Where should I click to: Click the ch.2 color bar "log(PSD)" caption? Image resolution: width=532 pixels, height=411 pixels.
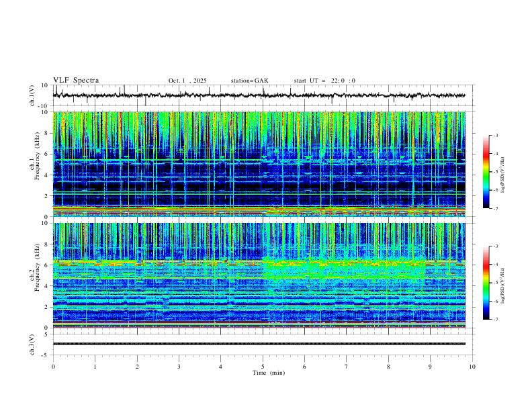pos(503,286)
